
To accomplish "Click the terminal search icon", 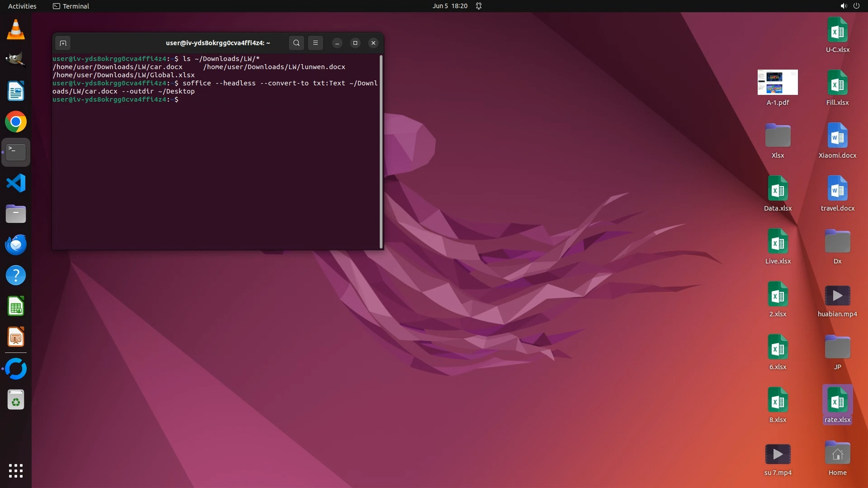I will [x=296, y=43].
